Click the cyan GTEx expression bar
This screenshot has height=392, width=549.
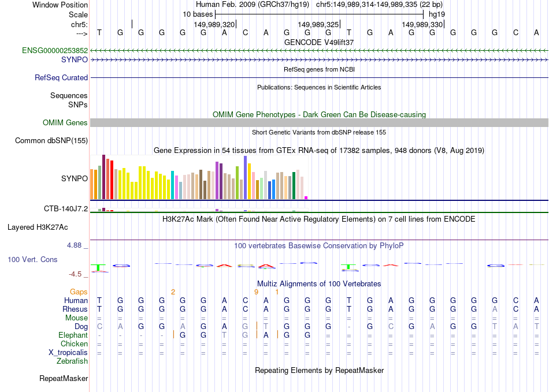(x=172, y=185)
